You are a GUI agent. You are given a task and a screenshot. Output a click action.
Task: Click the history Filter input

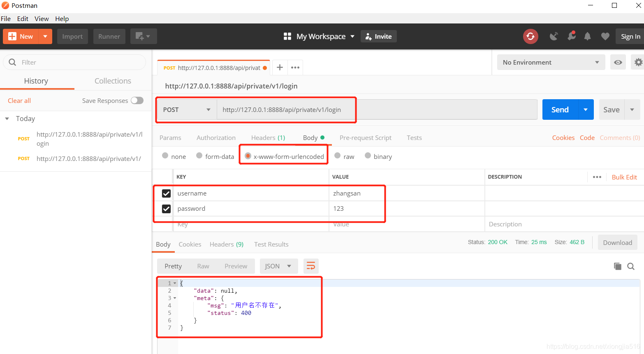(x=74, y=62)
